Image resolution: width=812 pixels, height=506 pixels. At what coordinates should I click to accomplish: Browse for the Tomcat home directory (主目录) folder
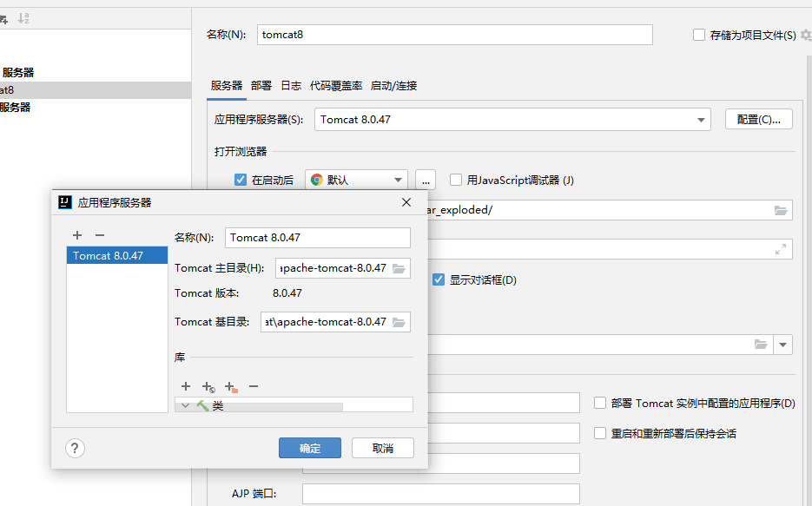click(399, 268)
